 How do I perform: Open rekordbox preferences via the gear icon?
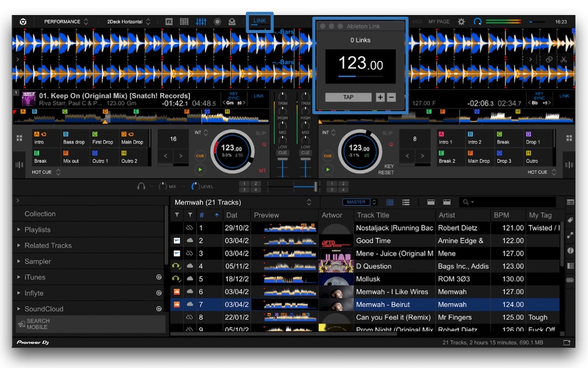[461, 21]
